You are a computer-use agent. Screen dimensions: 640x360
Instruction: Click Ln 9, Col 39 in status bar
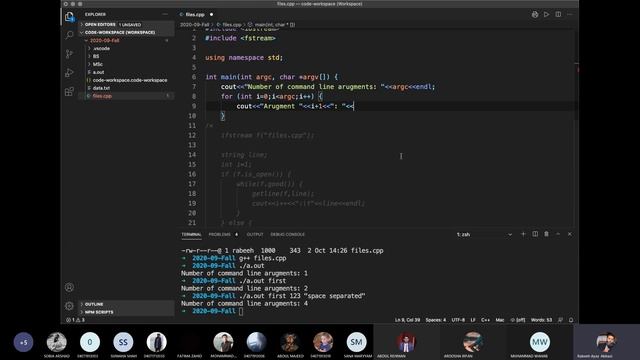tap(407, 320)
